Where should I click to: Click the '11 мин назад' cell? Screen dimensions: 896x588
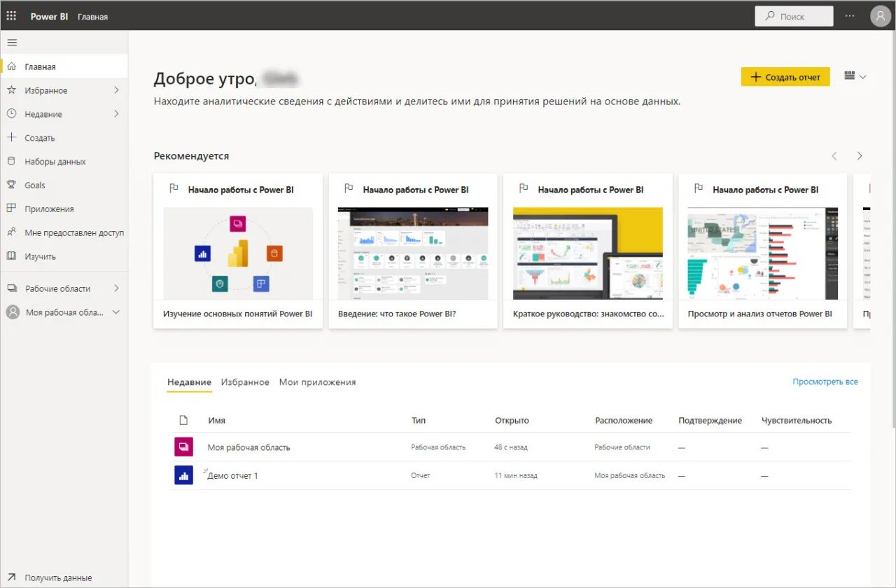[516, 475]
